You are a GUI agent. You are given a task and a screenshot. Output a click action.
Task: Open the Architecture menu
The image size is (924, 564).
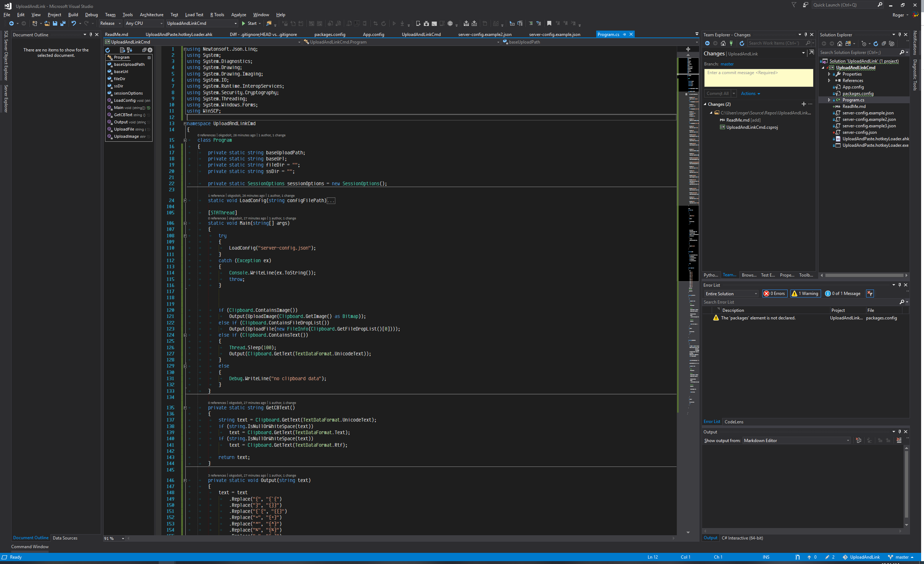pyautogui.click(x=151, y=15)
